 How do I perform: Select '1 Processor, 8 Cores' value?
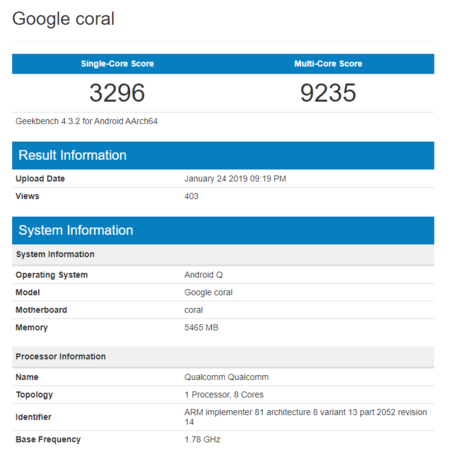coord(224,395)
